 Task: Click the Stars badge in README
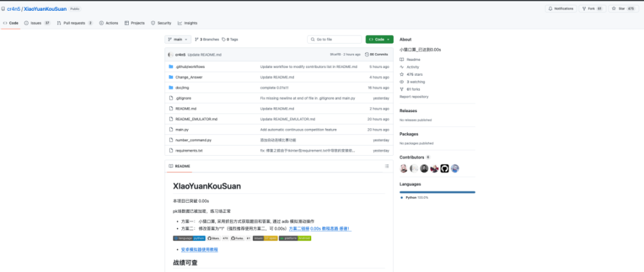pos(217,238)
